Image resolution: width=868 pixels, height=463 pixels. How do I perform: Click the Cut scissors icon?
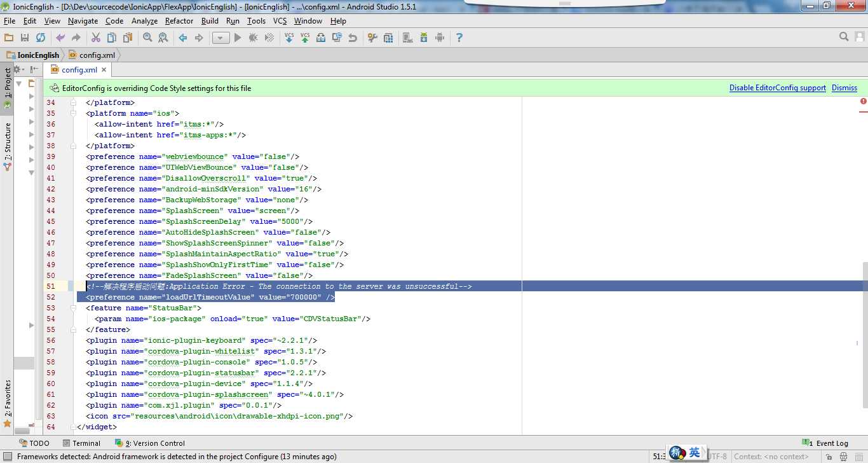96,38
